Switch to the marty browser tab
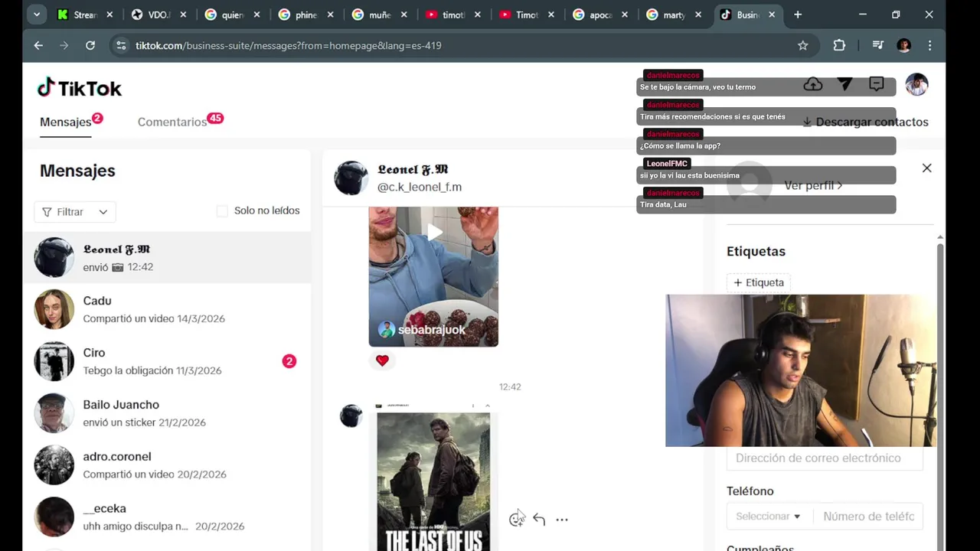Image resolution: width=980 pixels, height=551 pixels. click(673, 15)
